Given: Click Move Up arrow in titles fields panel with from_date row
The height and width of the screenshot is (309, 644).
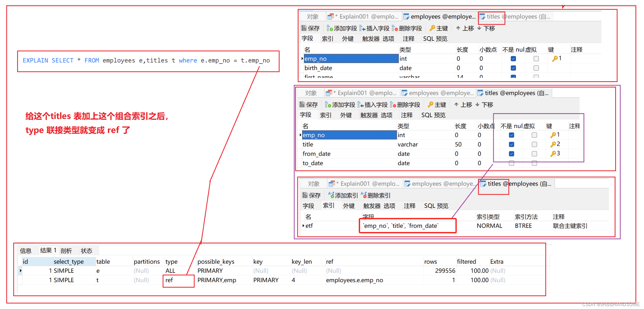Looking at the screenshot, I should tap(456, 104).
